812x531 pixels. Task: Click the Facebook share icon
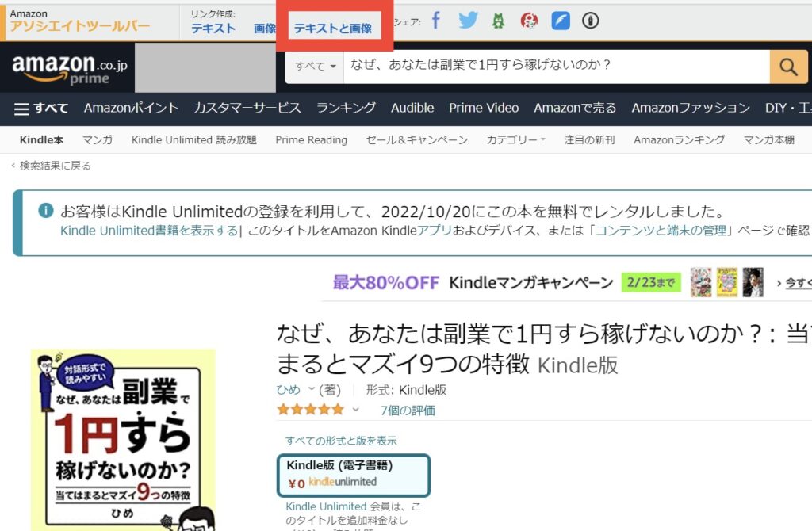436,21
